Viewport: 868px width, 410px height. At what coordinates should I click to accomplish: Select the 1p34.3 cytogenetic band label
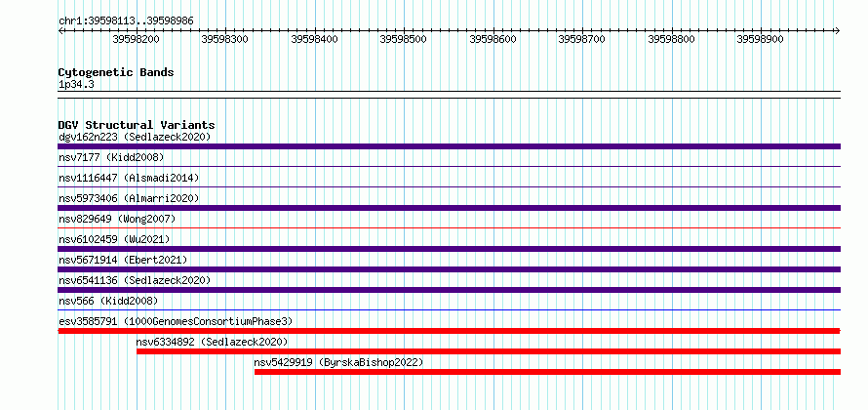pos(76,85)
